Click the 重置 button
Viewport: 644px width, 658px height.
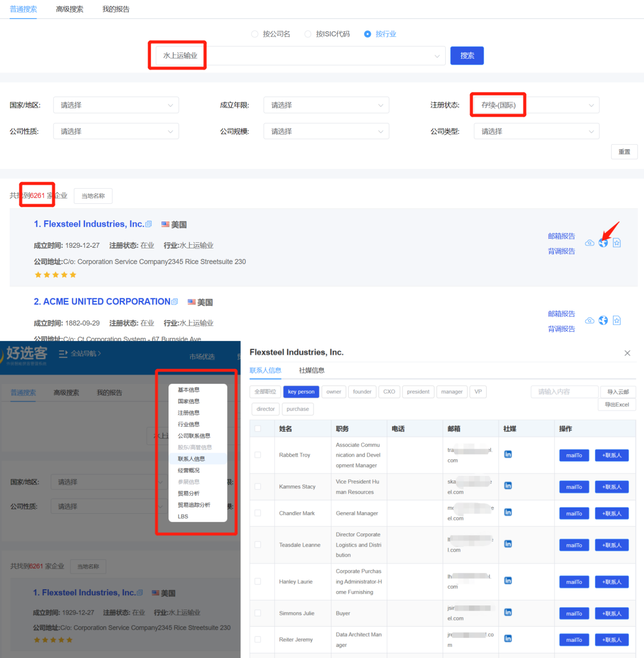coord(624,152)
